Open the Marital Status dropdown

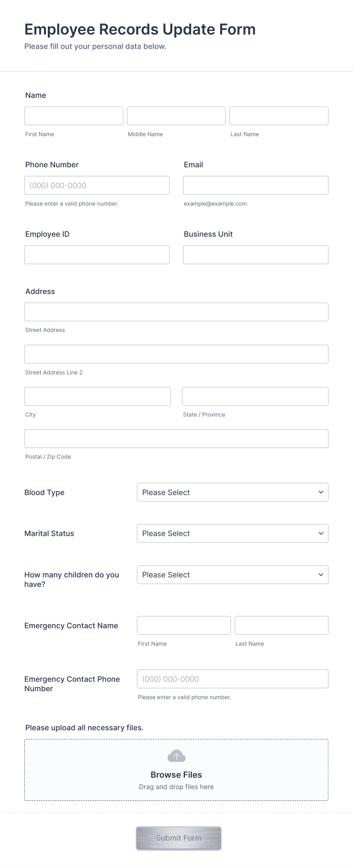click(x=233, y=533)
